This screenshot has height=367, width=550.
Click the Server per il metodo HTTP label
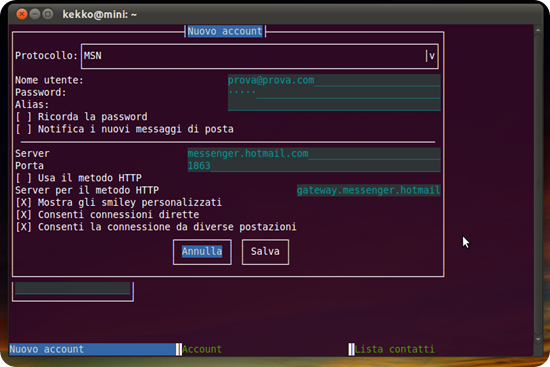(x=87, y=190)
